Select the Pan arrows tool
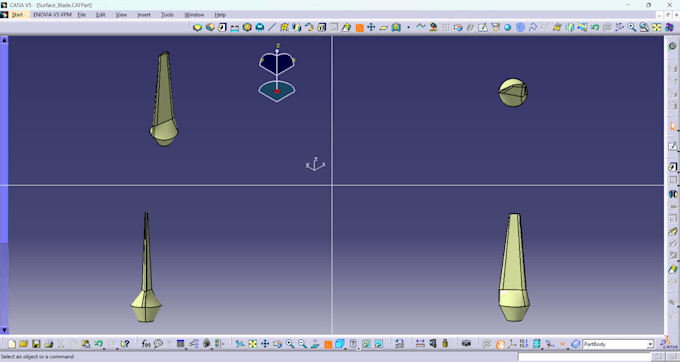Viewport: 680px width, 362px height. (x=265, y=344)
